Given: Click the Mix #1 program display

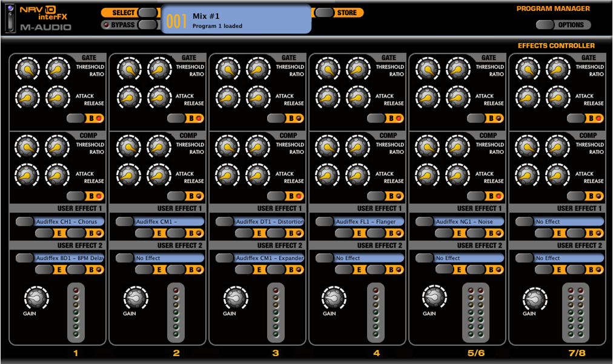Looking at the screenshot, I should point(236,19).
